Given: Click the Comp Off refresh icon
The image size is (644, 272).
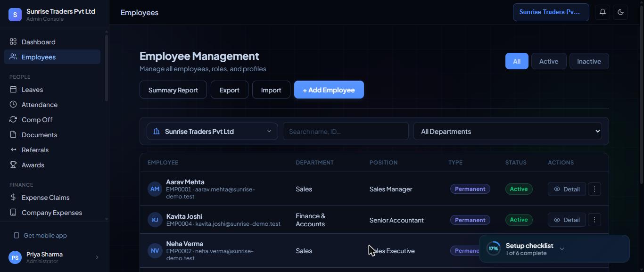Looking at the screenshot, I should coord(13,120).
